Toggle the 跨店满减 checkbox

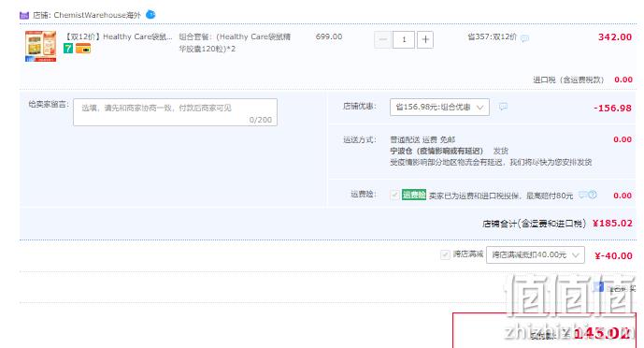[445, 254]
